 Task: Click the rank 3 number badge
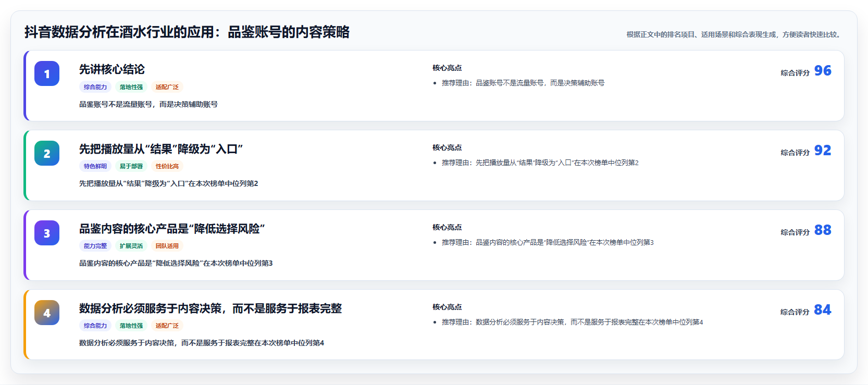[x=47, y=233]
